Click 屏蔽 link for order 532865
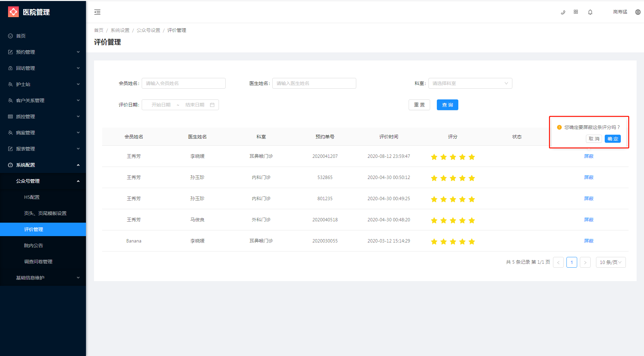This screenshot has height=356, width=644. pos(589,177)
